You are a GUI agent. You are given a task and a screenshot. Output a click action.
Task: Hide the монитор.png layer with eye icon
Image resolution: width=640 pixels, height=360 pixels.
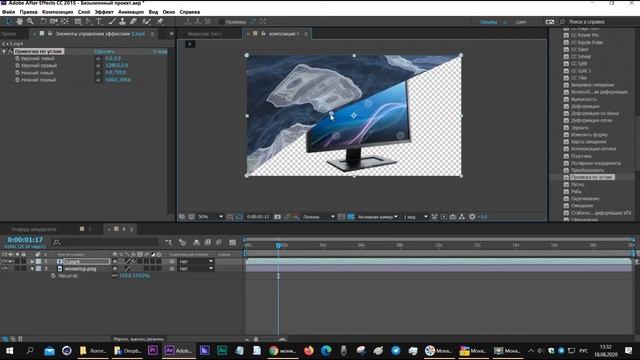coord(4,269)
